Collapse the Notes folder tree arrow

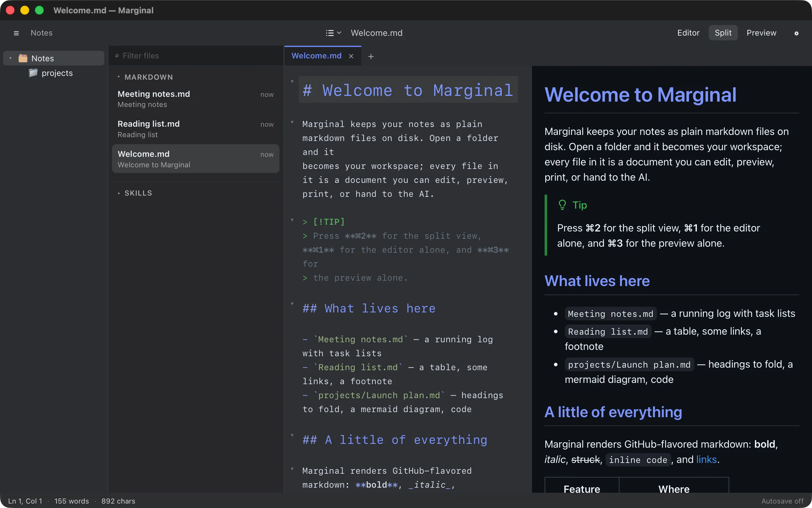[x=10, y=58]
